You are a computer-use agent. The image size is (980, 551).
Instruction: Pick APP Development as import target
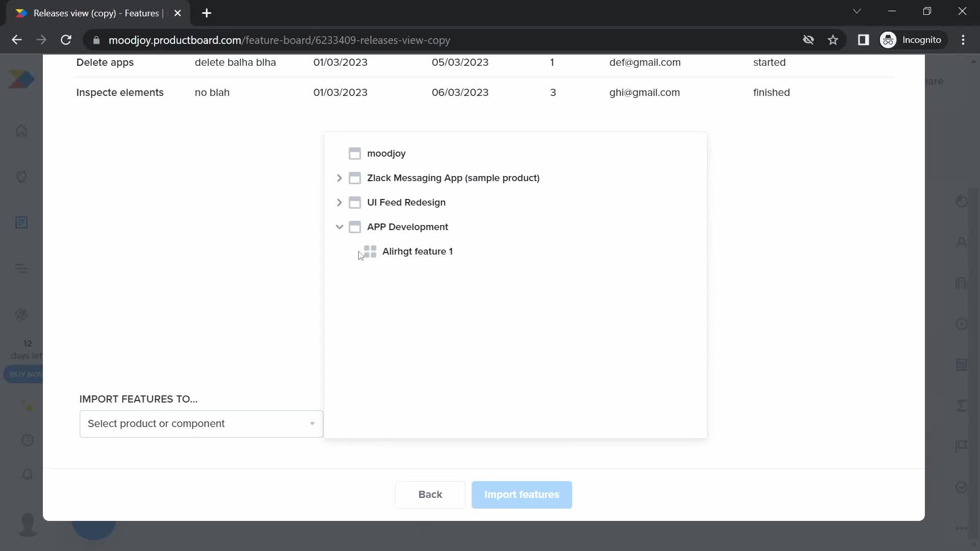[x=407, y=227]
